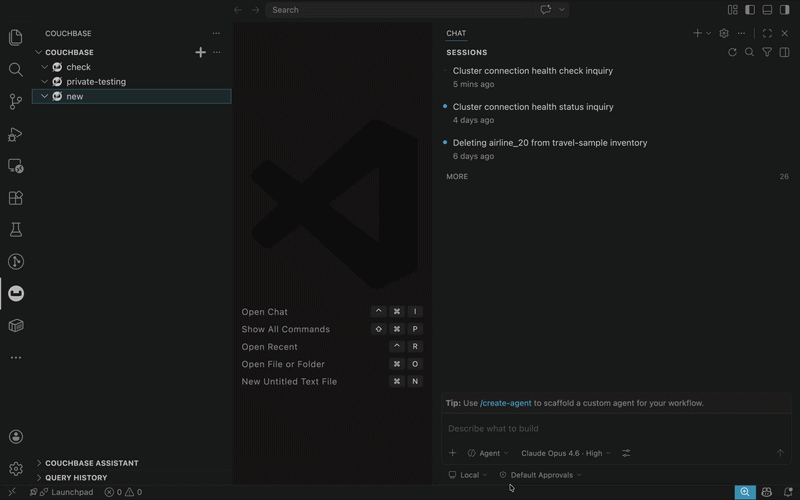
Task: Send the chat message arrow
Action: point(780,453)
